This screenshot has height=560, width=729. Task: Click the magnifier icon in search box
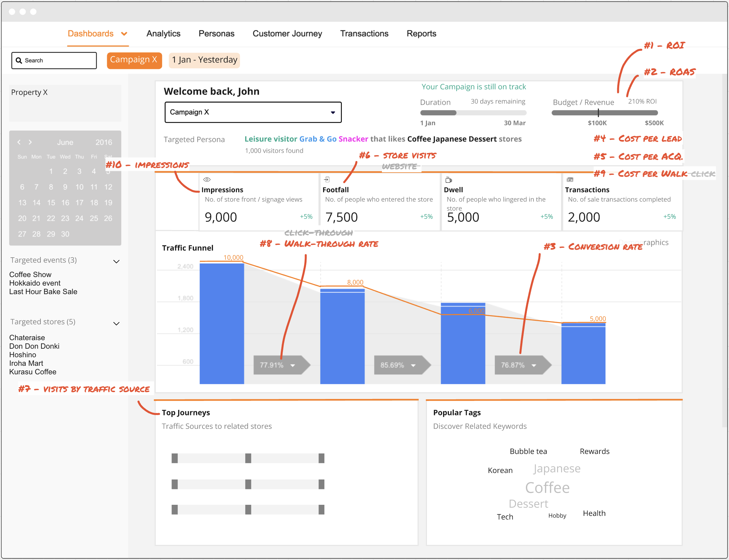tap(19, 60)
